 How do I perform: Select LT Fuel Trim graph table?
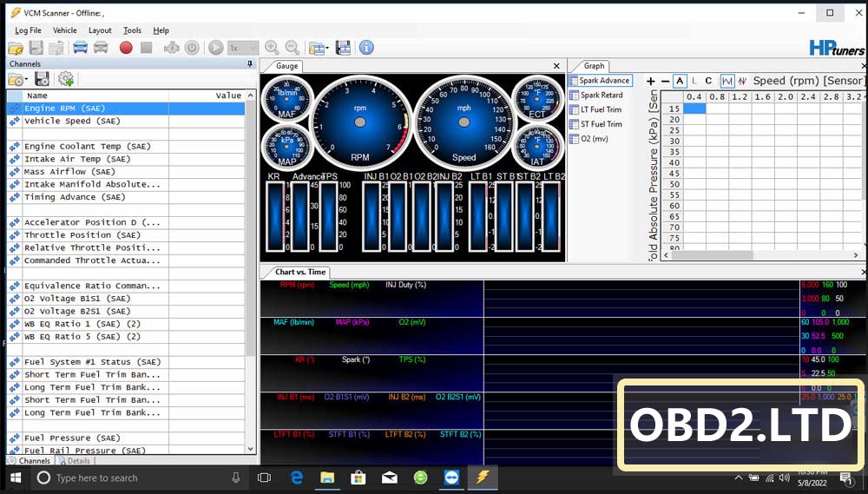click(595, 109)
